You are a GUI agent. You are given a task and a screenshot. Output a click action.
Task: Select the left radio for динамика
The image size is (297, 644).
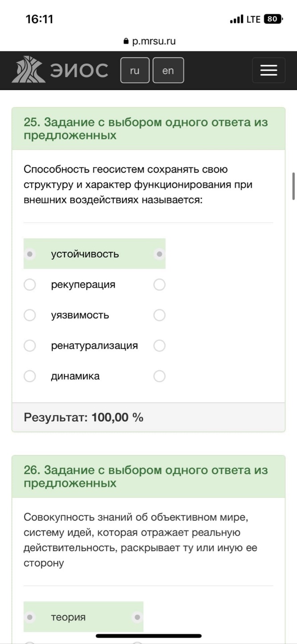coord(30,376)
